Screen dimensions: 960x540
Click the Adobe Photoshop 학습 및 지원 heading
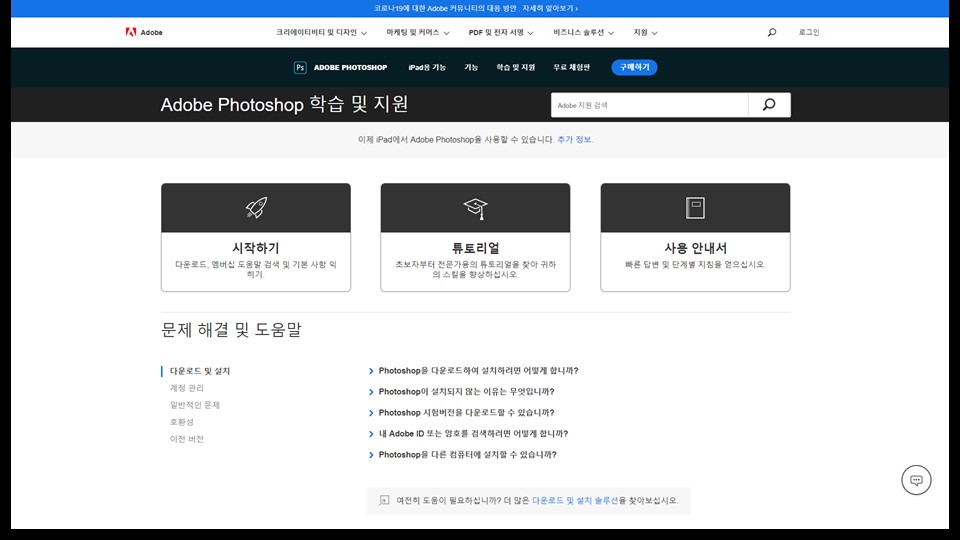coord(284,104)
